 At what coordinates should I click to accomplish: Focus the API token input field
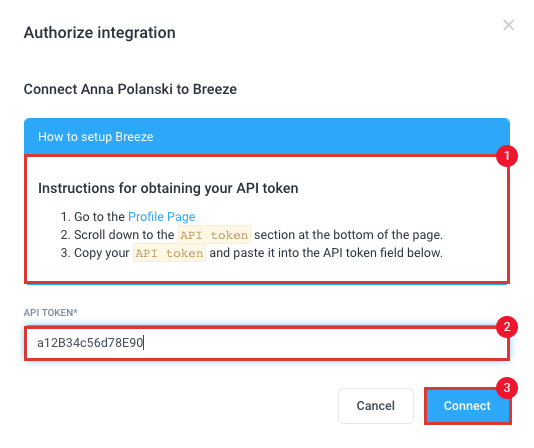point(267,343)
